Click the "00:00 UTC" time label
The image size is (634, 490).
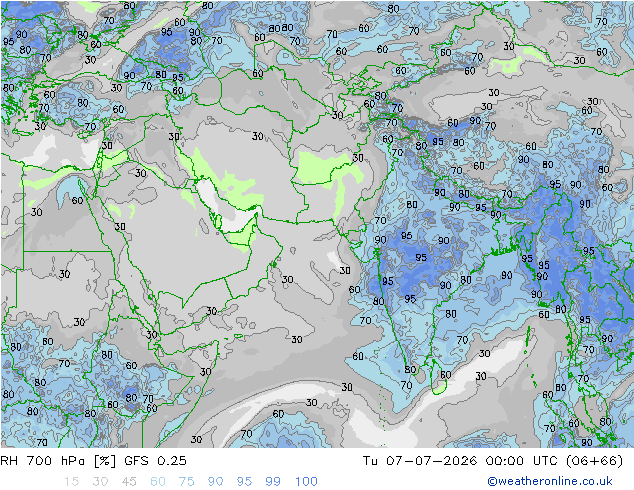[522, 461]
